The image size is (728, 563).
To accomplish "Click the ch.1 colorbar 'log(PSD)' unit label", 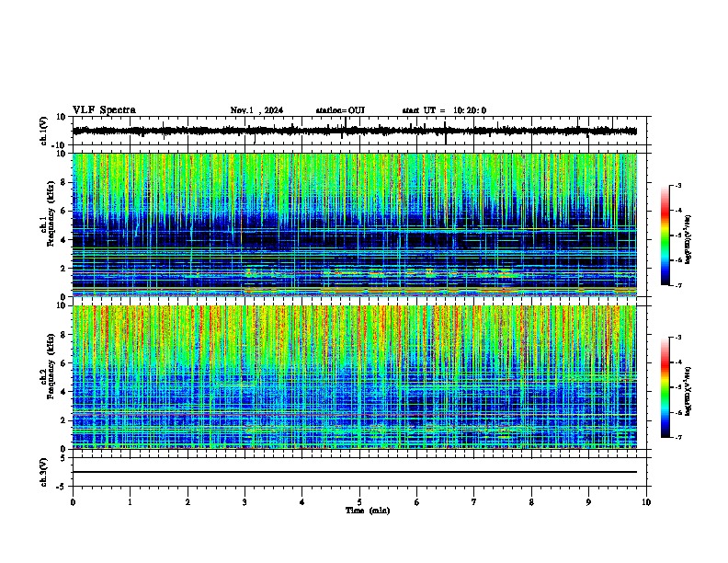I will tap(688, 239).
